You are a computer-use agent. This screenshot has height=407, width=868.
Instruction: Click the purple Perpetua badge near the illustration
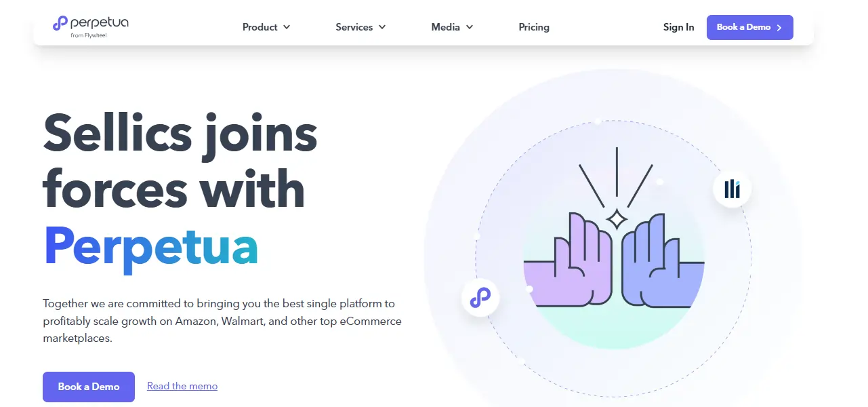click(480, 297)
